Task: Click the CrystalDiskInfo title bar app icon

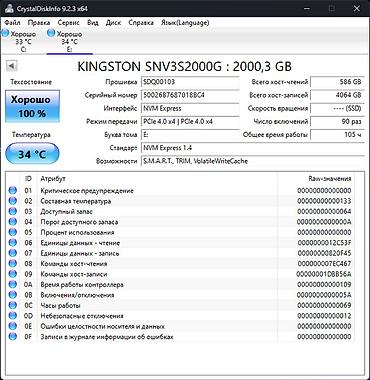Action: 9,9
